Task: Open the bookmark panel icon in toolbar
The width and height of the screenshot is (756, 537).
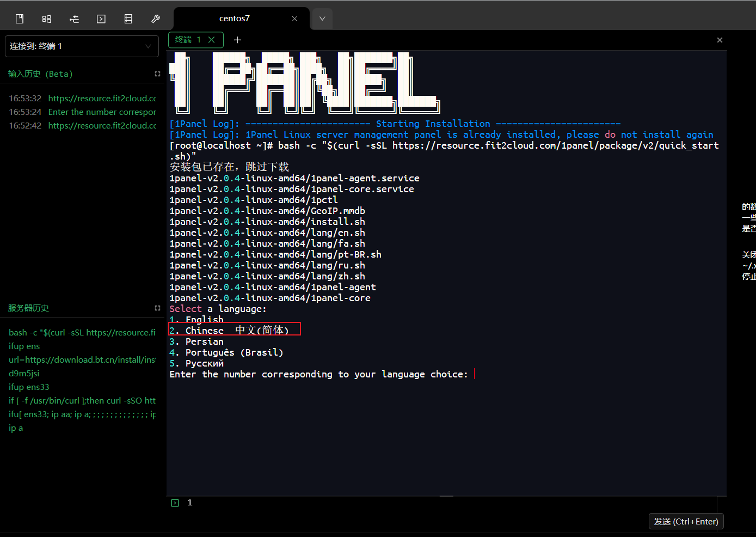Action: (20, 19)
